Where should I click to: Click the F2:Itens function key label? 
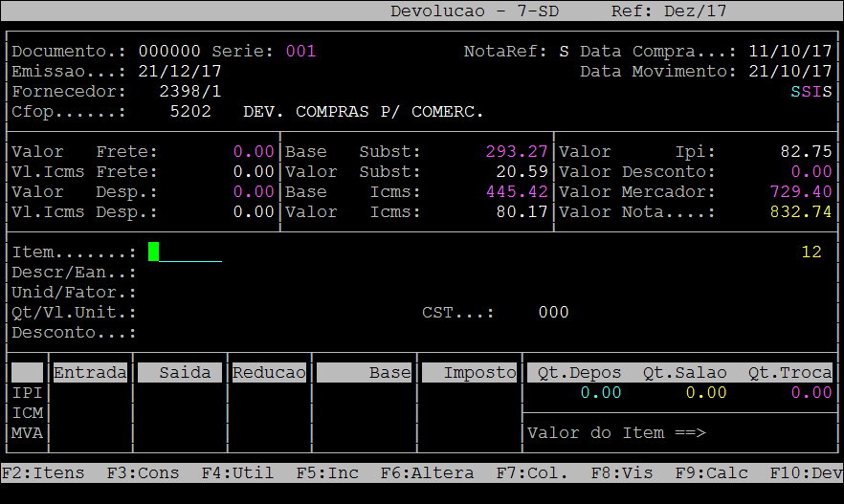43,472
